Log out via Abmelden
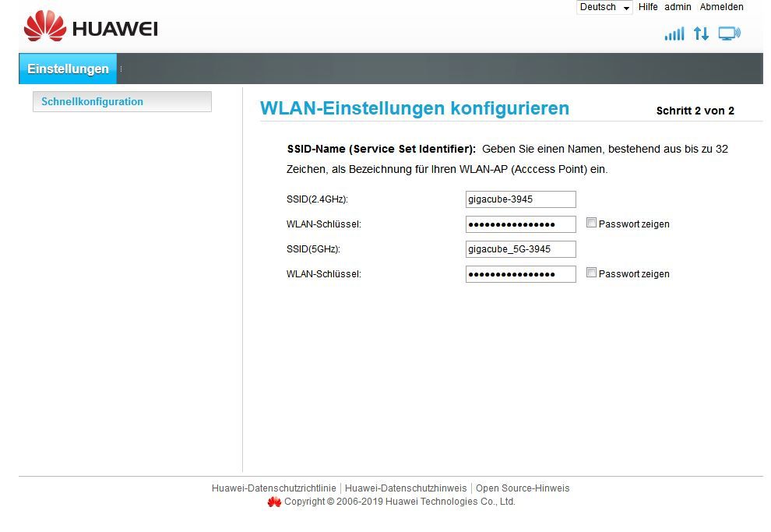 click(x=721, y=7)
